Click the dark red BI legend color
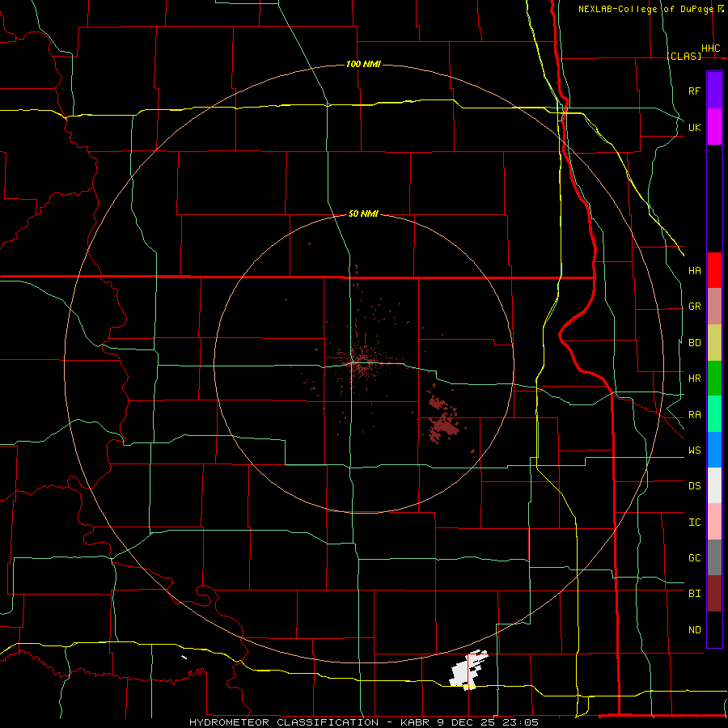Viewport: 728px width, 728px height. pyautogui.click(x=714, y=594)
